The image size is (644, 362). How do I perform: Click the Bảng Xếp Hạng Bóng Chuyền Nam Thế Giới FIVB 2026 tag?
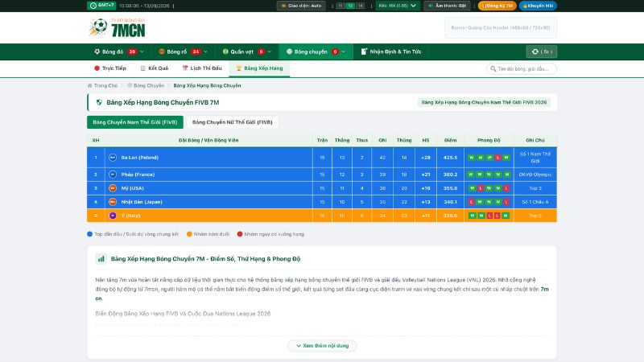[x=484, y=103]
